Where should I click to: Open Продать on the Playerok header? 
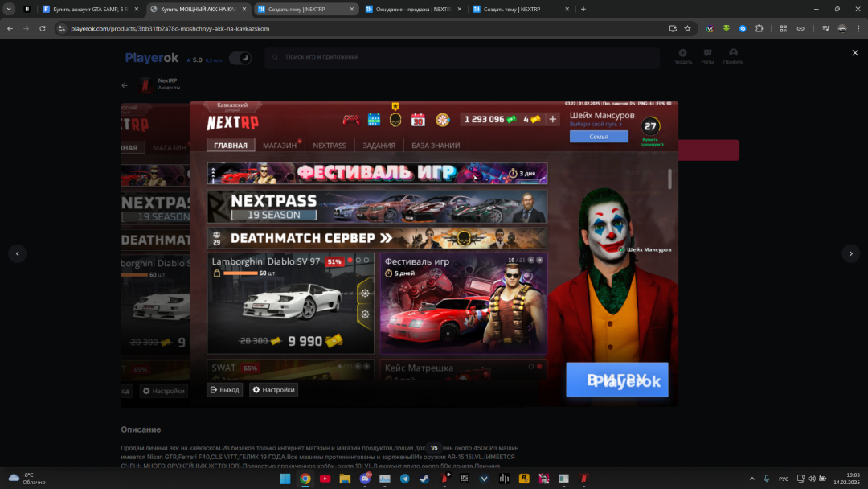tap(682, 56)
